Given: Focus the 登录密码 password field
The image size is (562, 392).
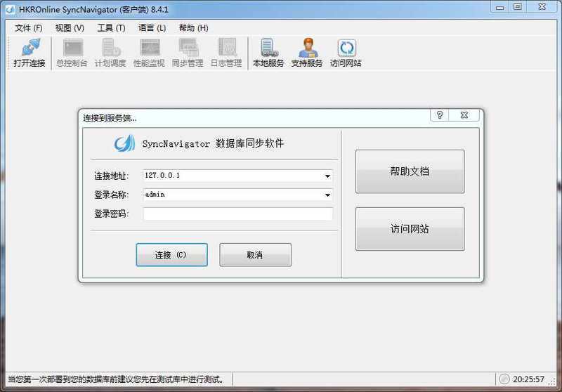Looking at the screenshot, I should coord(238,214).
